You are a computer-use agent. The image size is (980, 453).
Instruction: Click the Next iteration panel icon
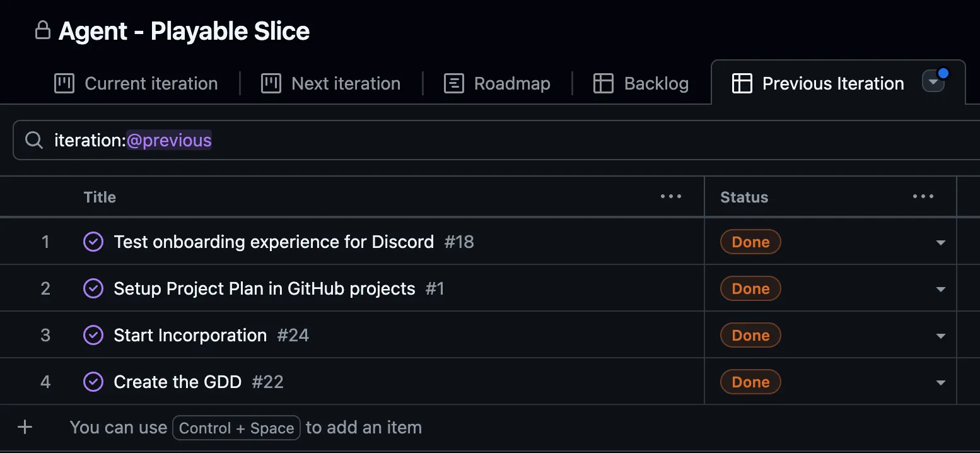[271, 83]
